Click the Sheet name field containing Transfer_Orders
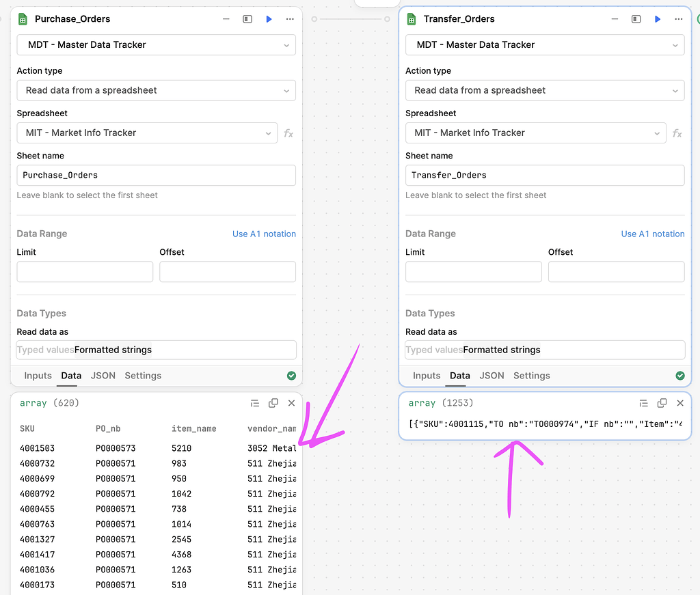700x595 pixels. (545, 175)
